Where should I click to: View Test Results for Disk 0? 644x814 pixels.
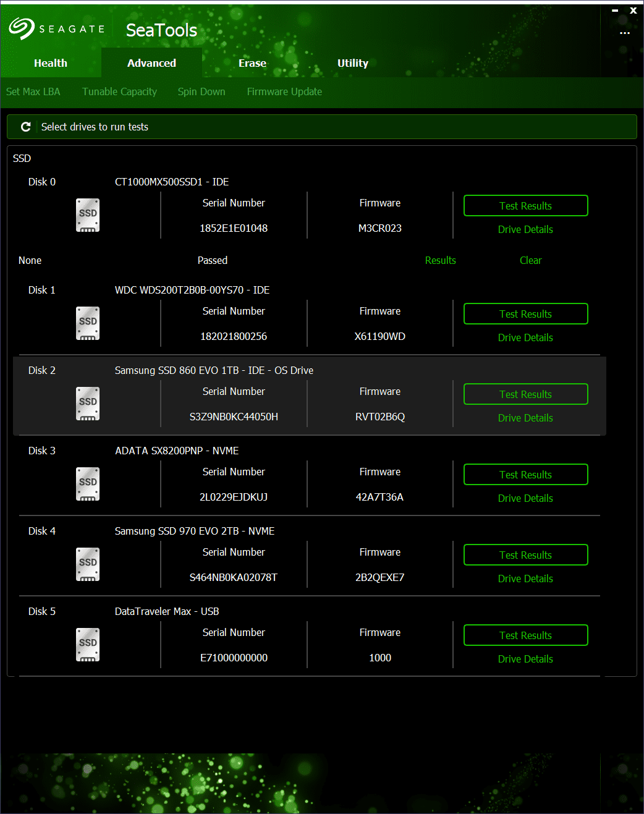(526, 206)
